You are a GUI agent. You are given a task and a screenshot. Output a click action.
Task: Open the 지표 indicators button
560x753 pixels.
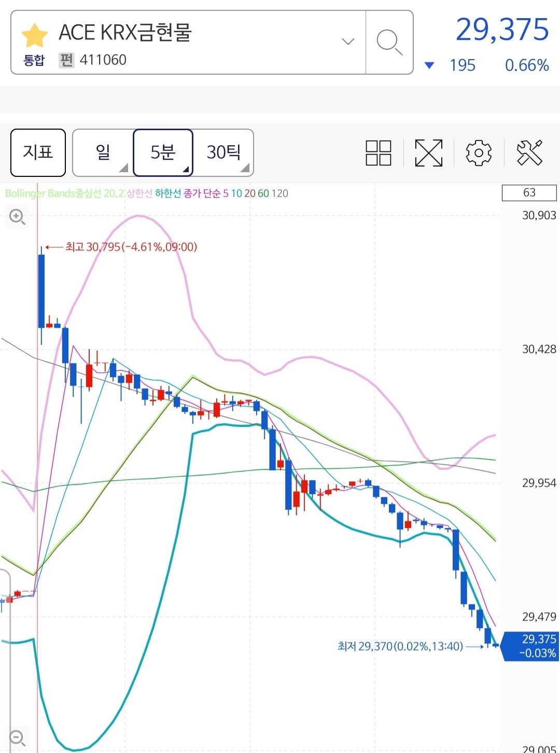click(38, 152)
